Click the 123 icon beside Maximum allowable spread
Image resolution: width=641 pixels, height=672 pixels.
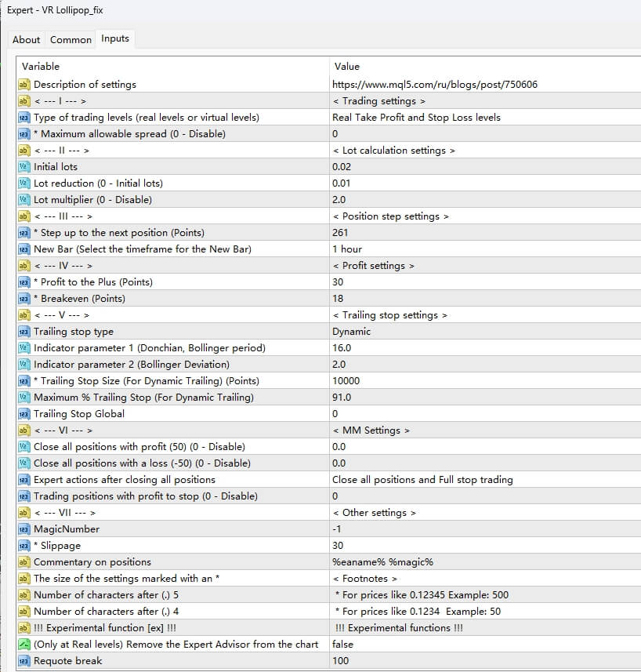23,133
